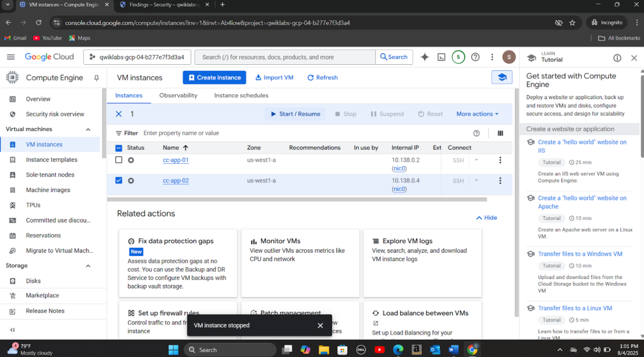Click the Gemini sparkle icon

point(424,57)
